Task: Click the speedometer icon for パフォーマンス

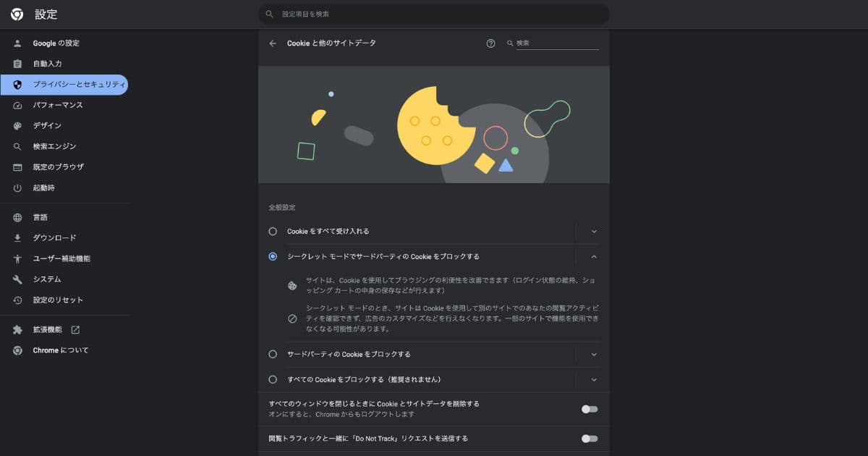Action: tap(17, 105)
